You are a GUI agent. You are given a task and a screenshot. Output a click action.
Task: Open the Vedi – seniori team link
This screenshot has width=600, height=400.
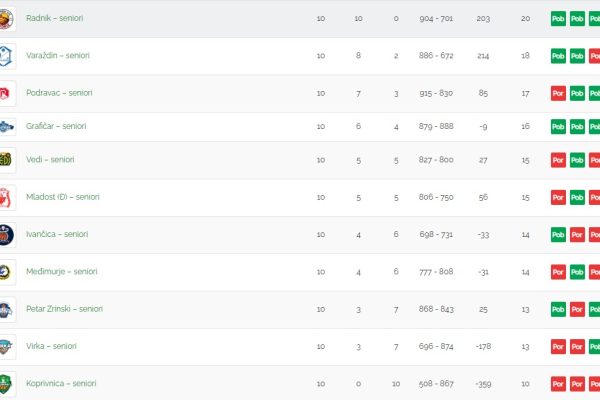pyautogui.click(x=50, y=160)
